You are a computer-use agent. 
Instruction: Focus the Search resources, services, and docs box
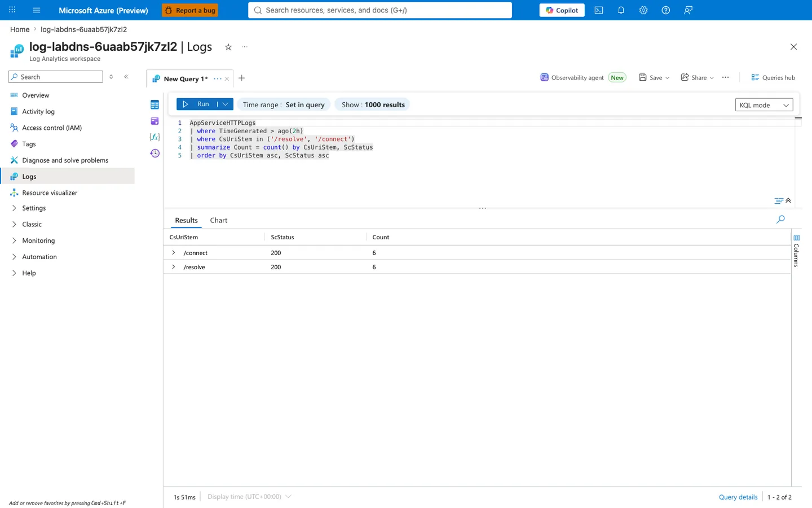tap(380, 10)
